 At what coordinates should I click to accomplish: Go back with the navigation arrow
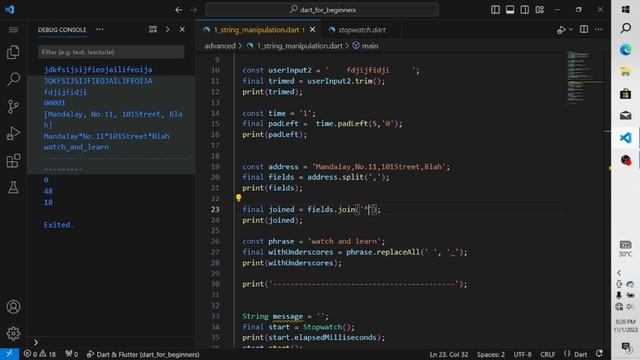[x=178, y=10]
